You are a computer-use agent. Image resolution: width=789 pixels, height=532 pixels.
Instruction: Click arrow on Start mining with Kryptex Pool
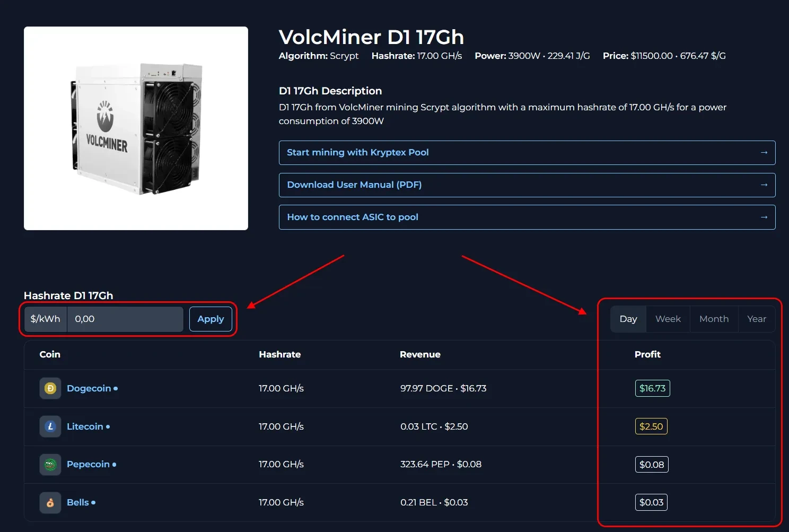coord(764,153)
